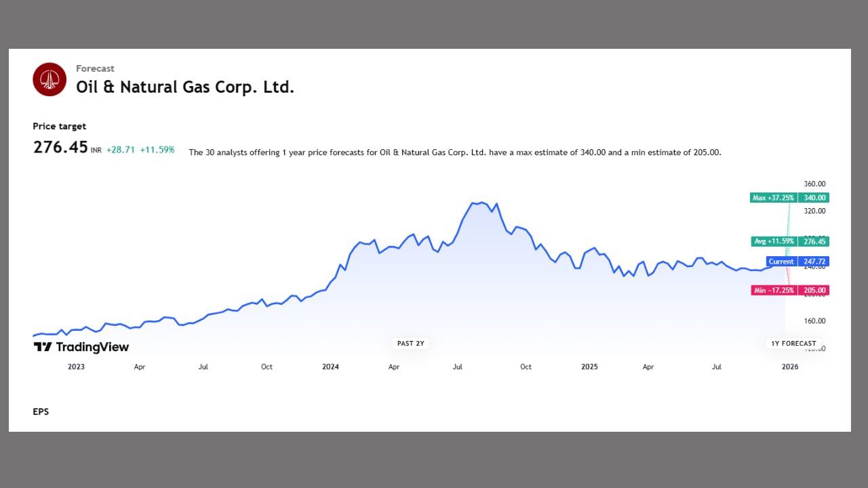Click the 360.00 price axis label
Screen dimensions: 868x488
pos(814,184)
